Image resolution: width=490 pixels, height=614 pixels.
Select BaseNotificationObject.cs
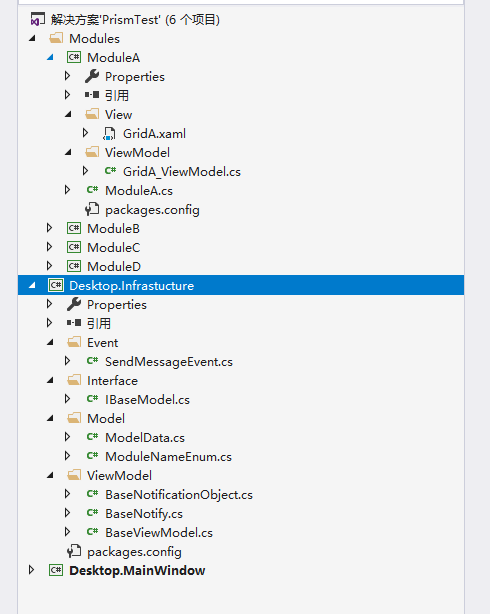179,495
